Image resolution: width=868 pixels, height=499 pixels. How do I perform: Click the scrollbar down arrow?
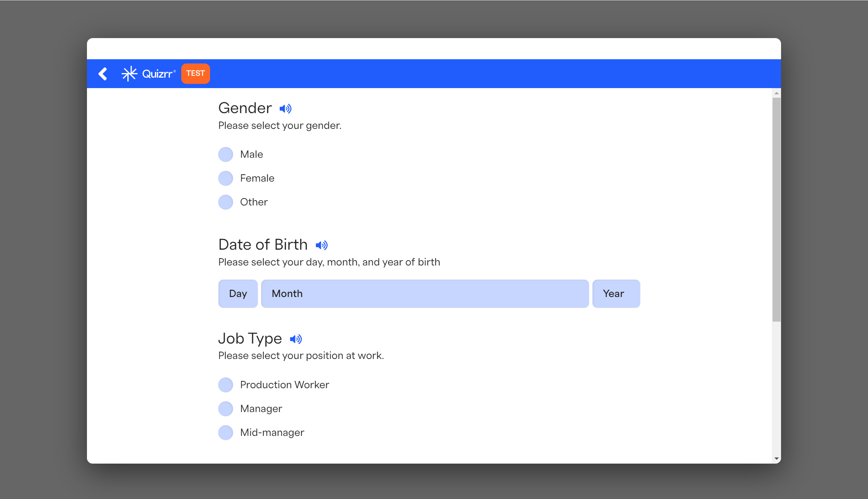click(776, 459)
